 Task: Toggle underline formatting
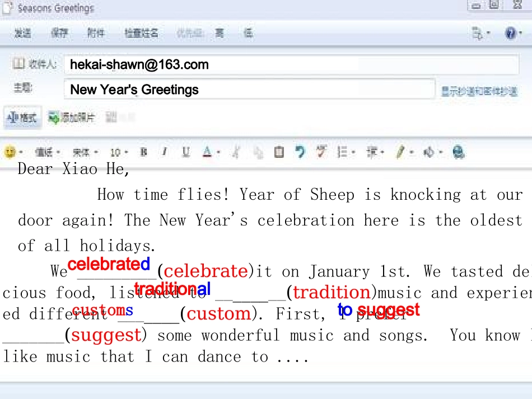pos(186,152)
